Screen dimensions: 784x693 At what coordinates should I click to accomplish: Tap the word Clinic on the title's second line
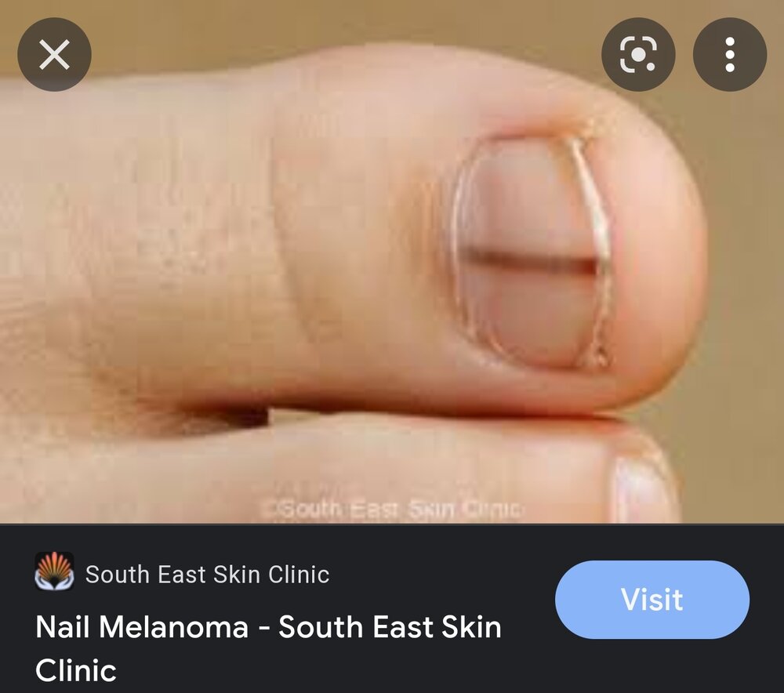tap(76, 670)
